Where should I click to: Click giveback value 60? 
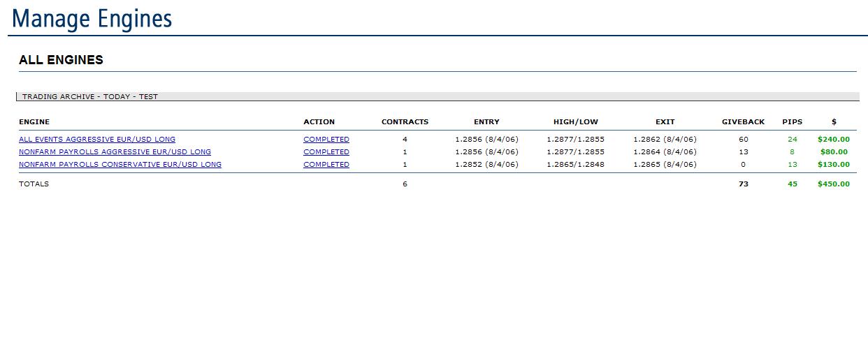tap(744, 140)
